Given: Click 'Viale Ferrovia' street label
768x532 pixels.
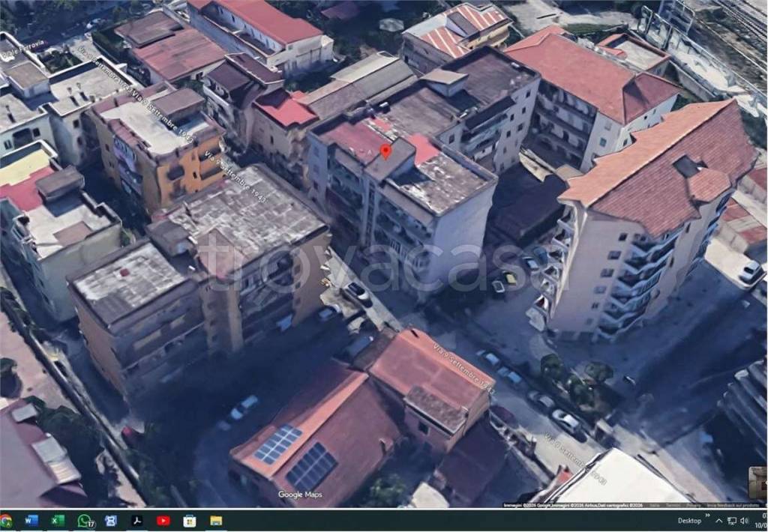Looking at the screenshot, I should coord(23,50).
